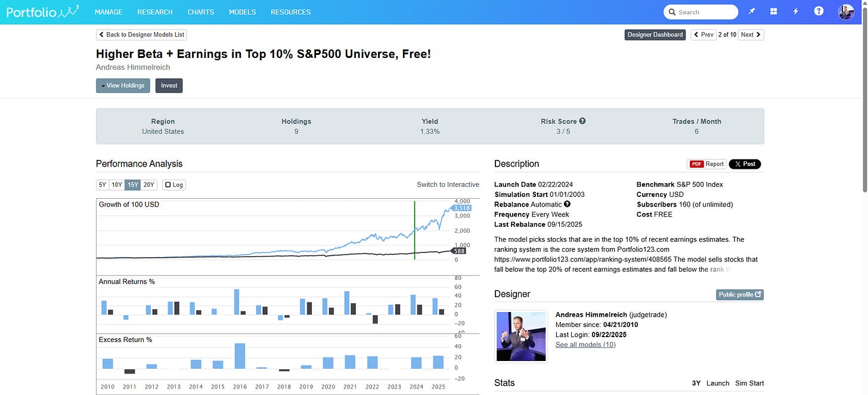Go to the Next model

751,35
